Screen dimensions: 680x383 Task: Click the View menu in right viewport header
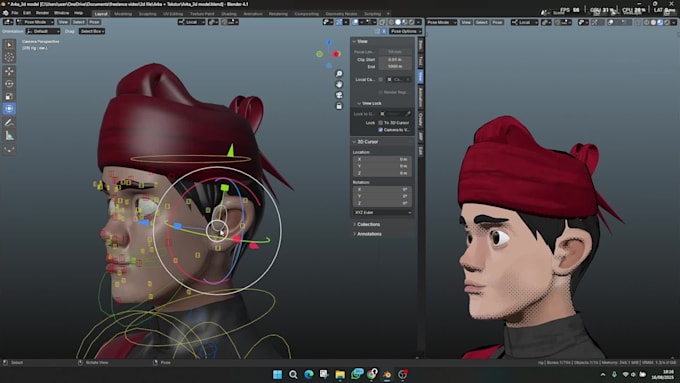[x=466, y=22]
